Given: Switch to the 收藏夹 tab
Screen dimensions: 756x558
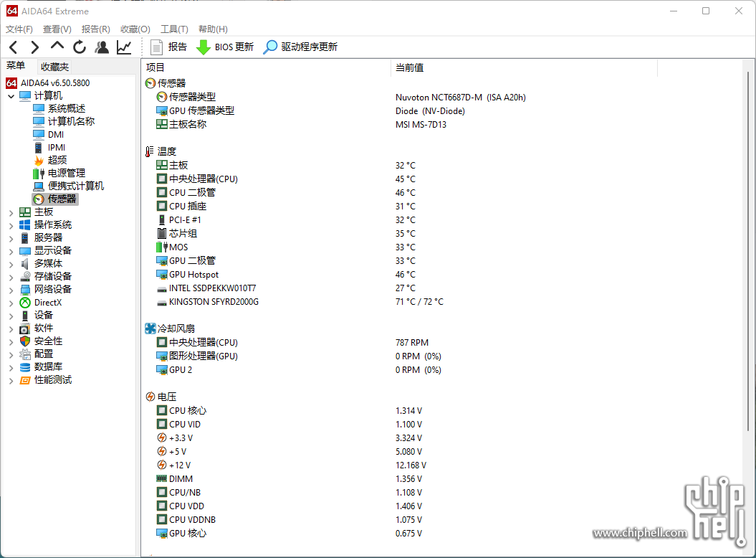Looking at the screenshot, I should pyautogui.click(x=54, y=67).
